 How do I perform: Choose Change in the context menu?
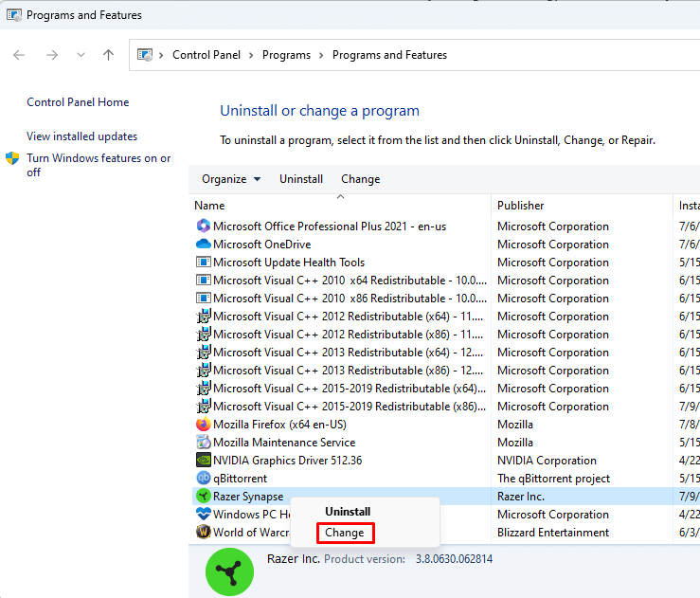pyautogui.click(x=345, y=533)
